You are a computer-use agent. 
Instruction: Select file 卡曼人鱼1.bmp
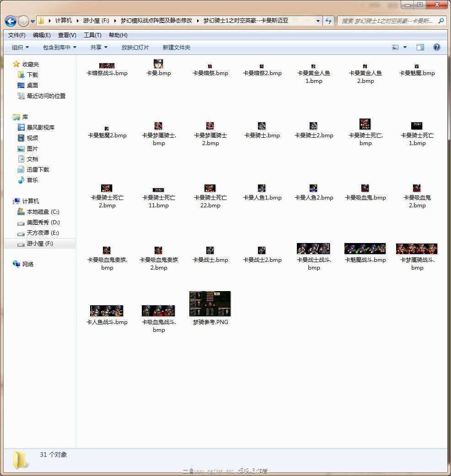pos(262,193)
